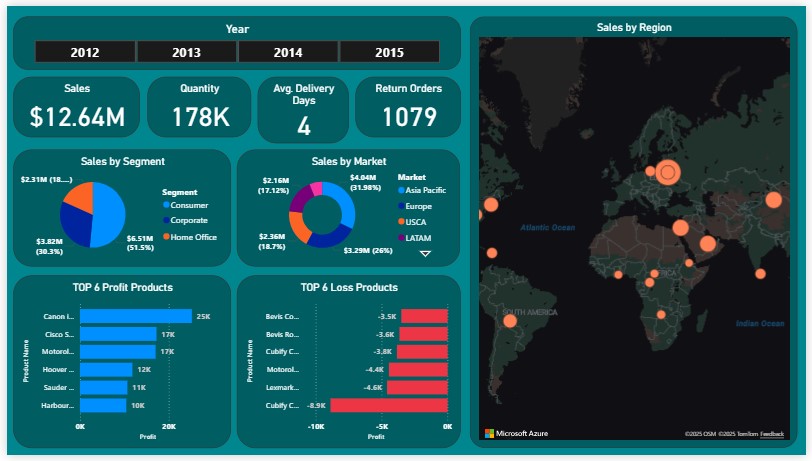Click the Cubify loss bar showing -8.9K
Screen dimensions: 812x461
[388, 405]
